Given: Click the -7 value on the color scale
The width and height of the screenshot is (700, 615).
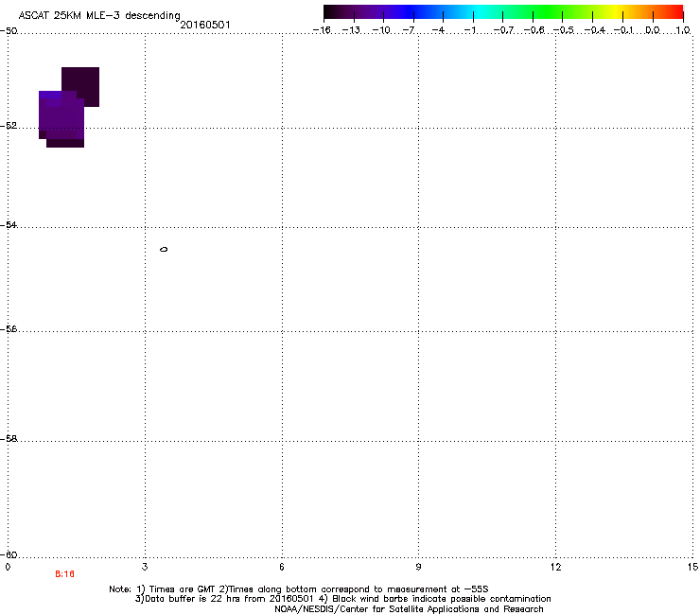Looking at the screenshot, I should [x=409, y=30].
